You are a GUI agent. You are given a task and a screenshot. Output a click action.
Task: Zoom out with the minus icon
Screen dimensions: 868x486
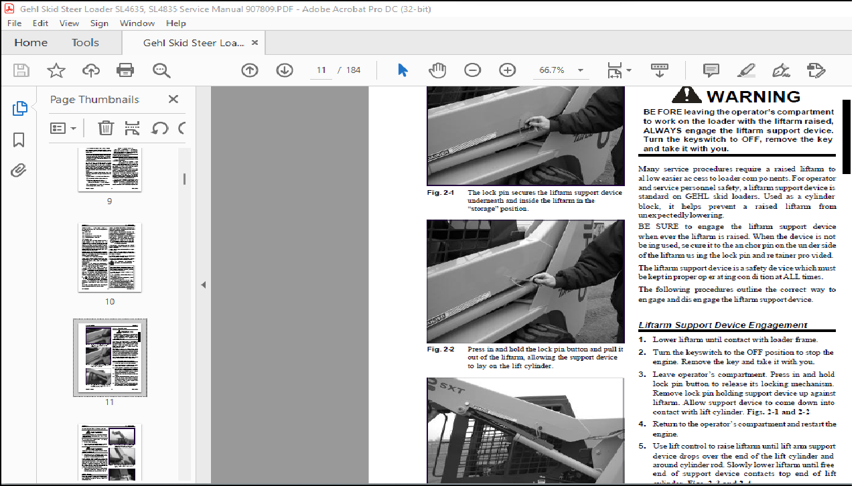pyautogui.click(x=473, y=70)
